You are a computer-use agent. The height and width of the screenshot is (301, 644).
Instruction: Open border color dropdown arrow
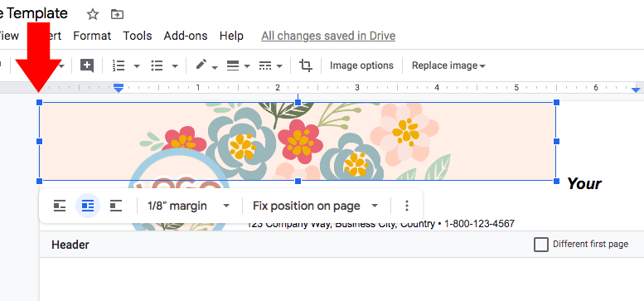click(x=215, y=67)
